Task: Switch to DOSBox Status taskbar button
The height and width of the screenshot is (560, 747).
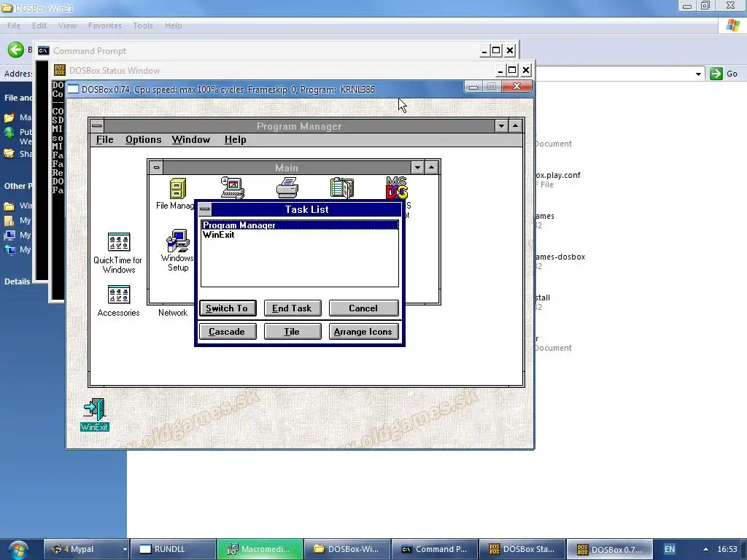Action: click(x=522, y=549)
